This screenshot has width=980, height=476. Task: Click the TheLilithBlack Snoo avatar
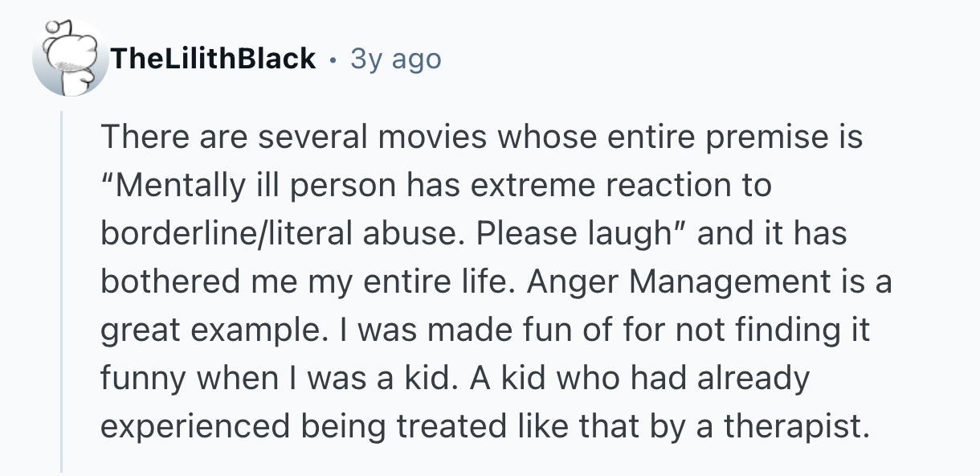click(x=70, y=59)
